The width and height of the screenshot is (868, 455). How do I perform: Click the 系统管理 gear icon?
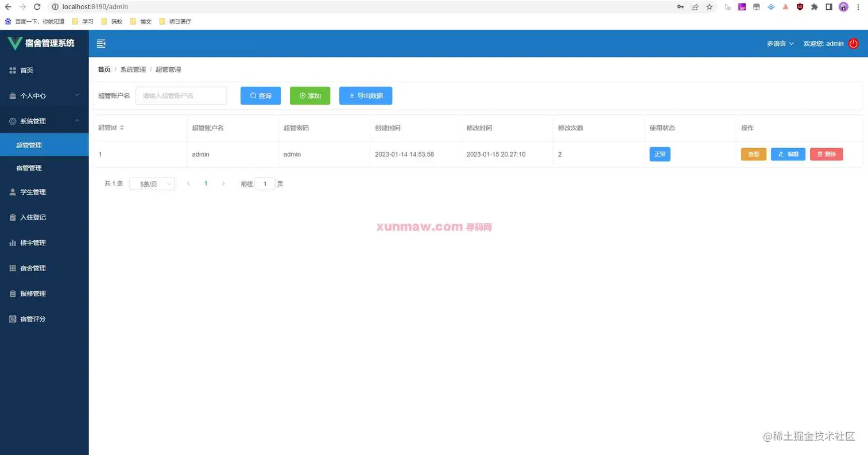coord(13,121)
